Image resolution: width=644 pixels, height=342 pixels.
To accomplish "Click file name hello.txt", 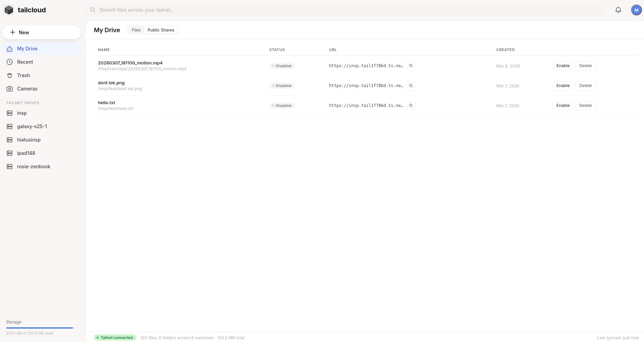I will point(107,103).
